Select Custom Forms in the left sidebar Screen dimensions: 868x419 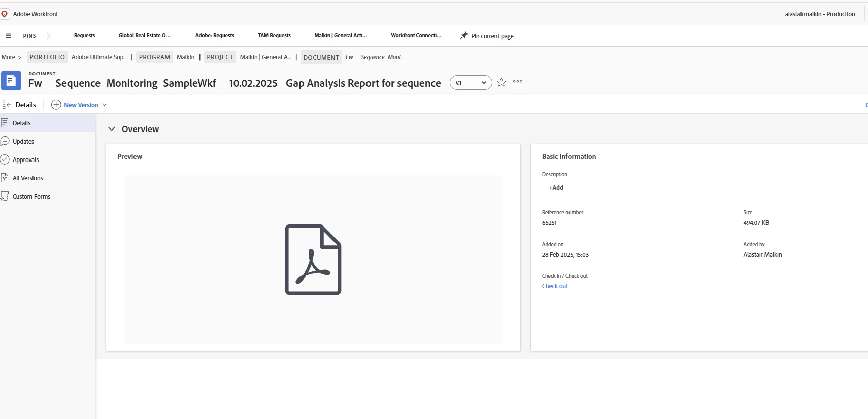tap(31, 196)
